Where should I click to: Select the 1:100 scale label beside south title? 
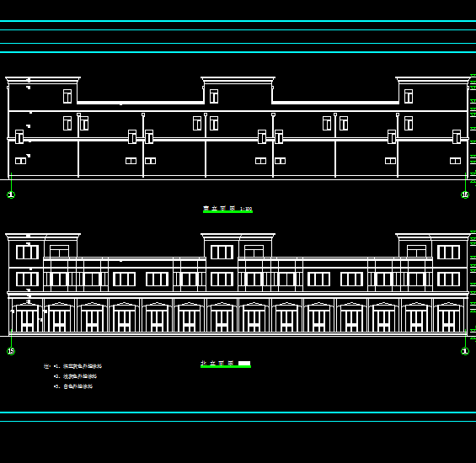point(246,209)
